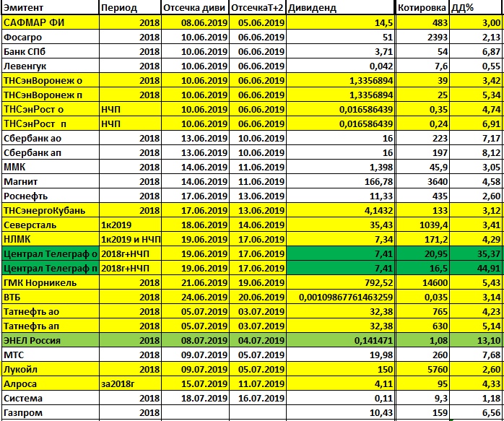Click the Фосагро issuer cell
This screenshot has height=421, width=504.
tap(51, 37)
